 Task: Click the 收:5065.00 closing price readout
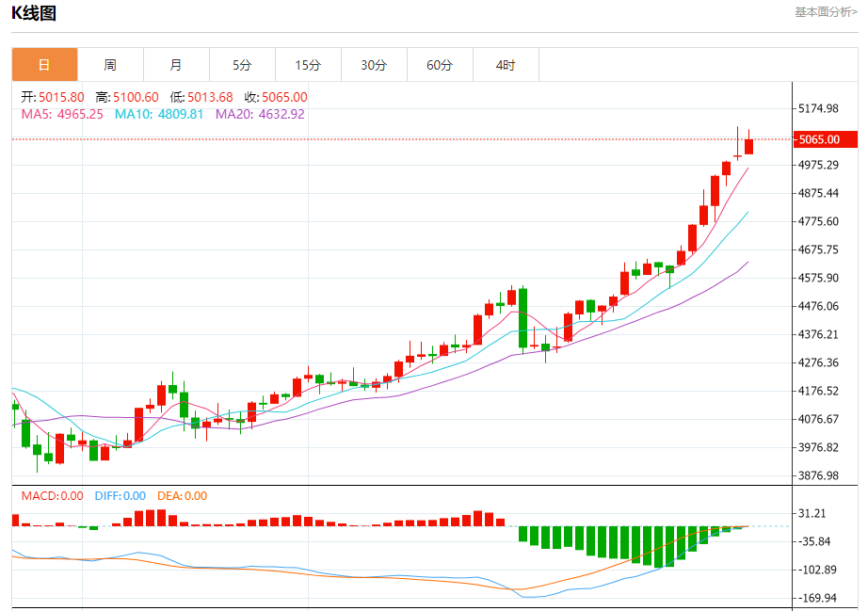click(x=276, y=97)
